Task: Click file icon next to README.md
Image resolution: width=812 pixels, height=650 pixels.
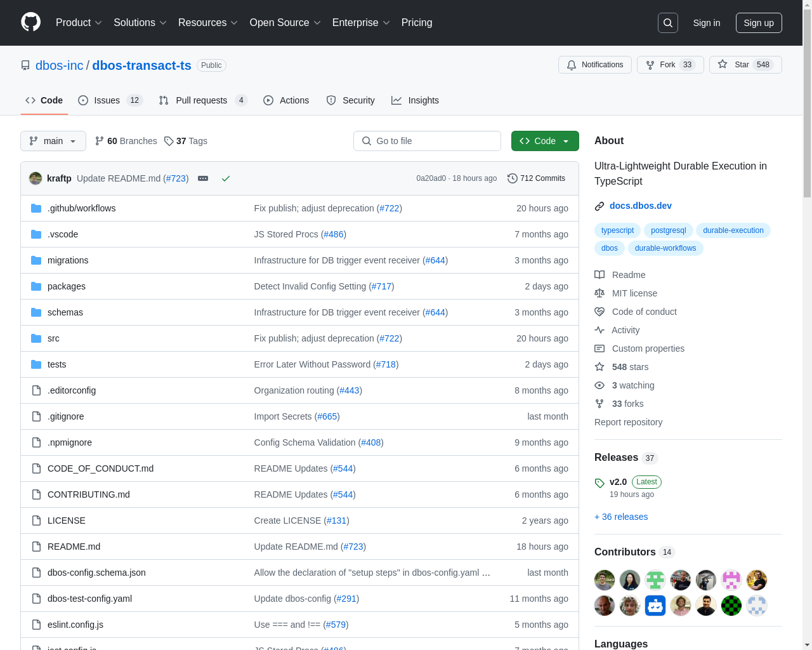Action: click(36, 547)
